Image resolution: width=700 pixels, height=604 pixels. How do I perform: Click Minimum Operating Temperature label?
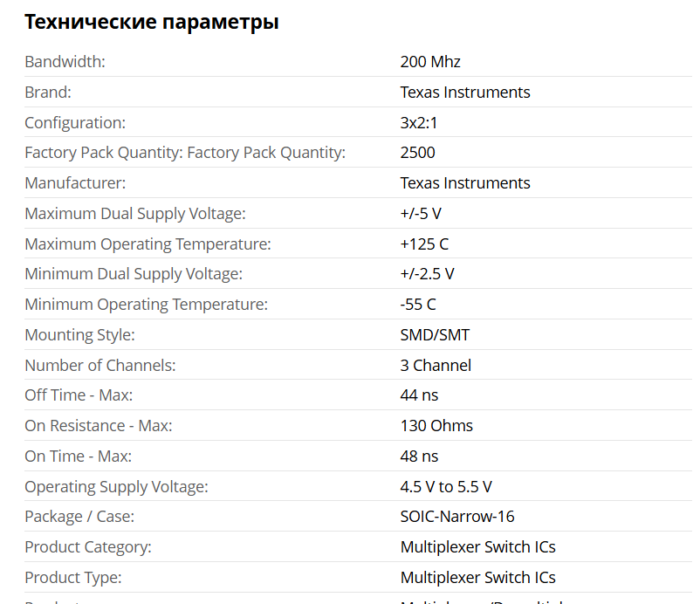146,305
